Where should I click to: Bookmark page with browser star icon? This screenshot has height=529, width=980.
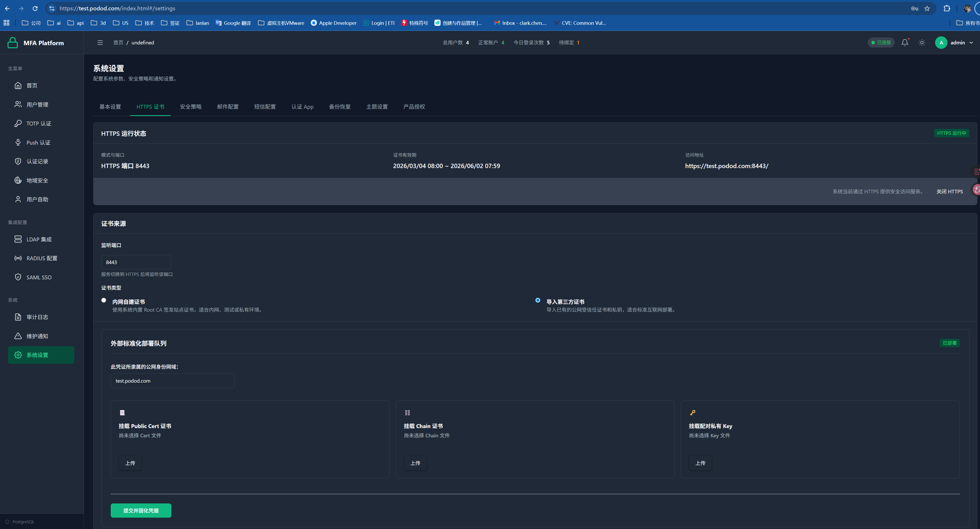tap(927, 8)
